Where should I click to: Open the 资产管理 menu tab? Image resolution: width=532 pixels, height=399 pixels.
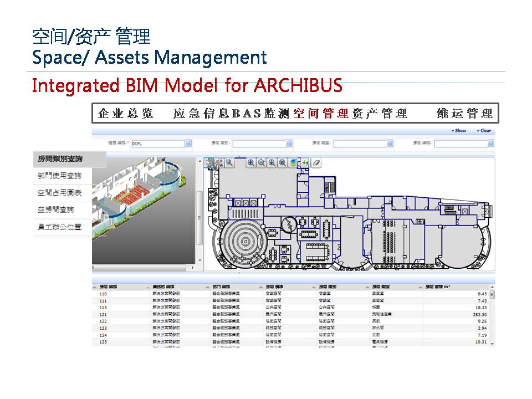pos(380,113)
